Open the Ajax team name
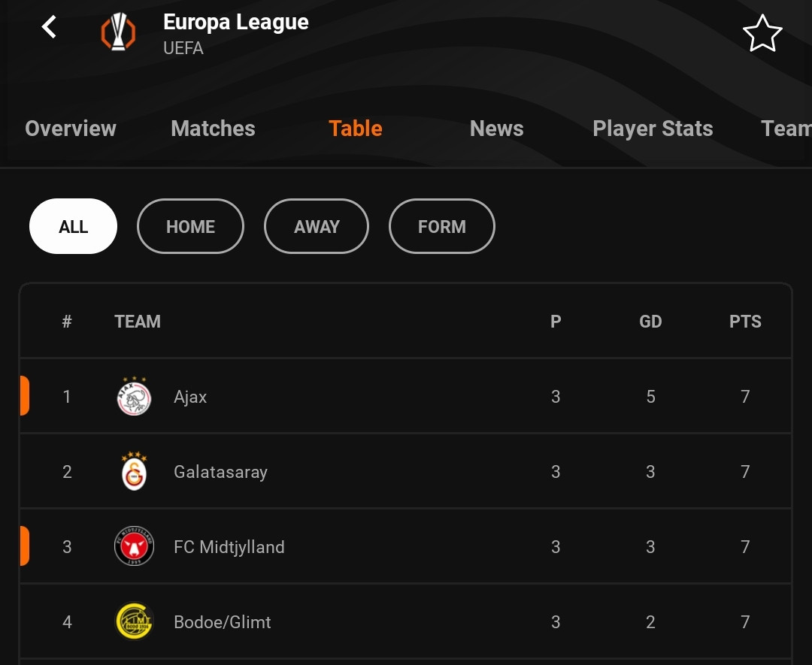The image size is (812, 665). pyautogui.click(x=190, y=397)
